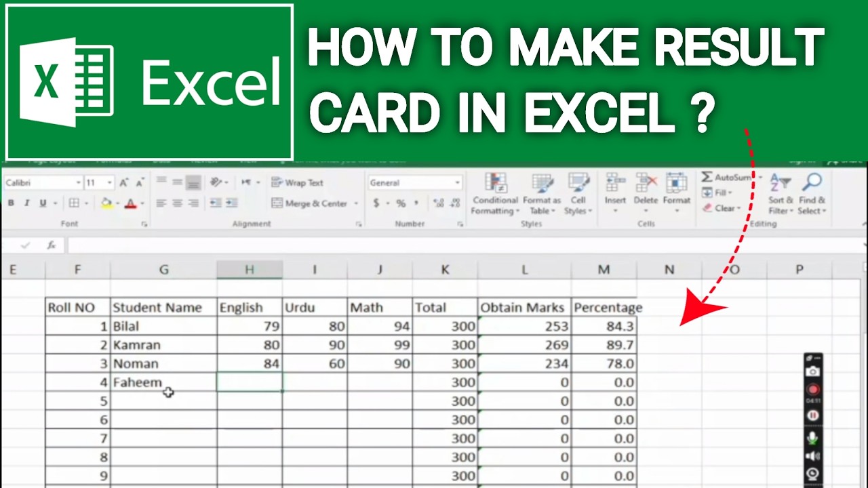This screenshot has width=868, height=488.
Task: Apply Comma Style format
Action: coord(416,203)
